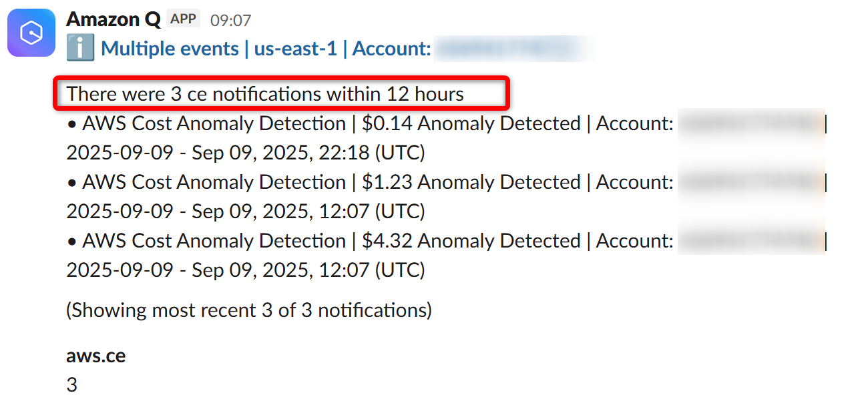Click the $1.23 Anomaly Detected text

coord(471,182)
